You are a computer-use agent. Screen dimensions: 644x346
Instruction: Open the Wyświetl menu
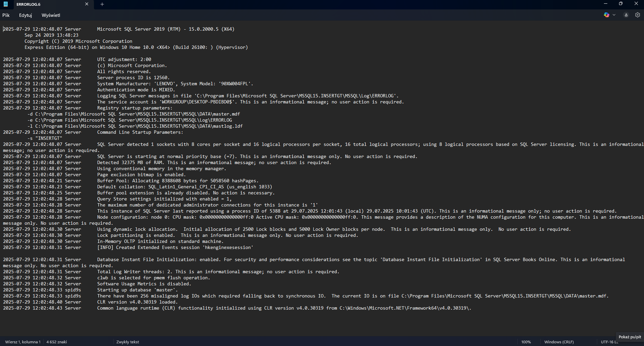click(x=51, y=15)
